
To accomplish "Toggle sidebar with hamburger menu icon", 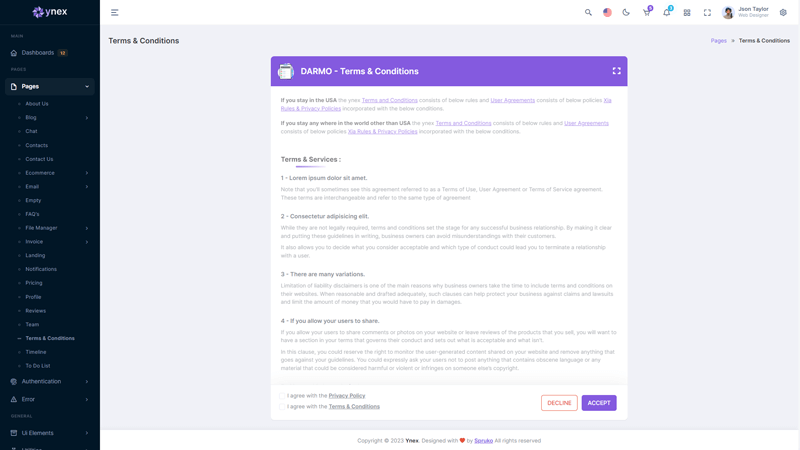I will (115, 13).
